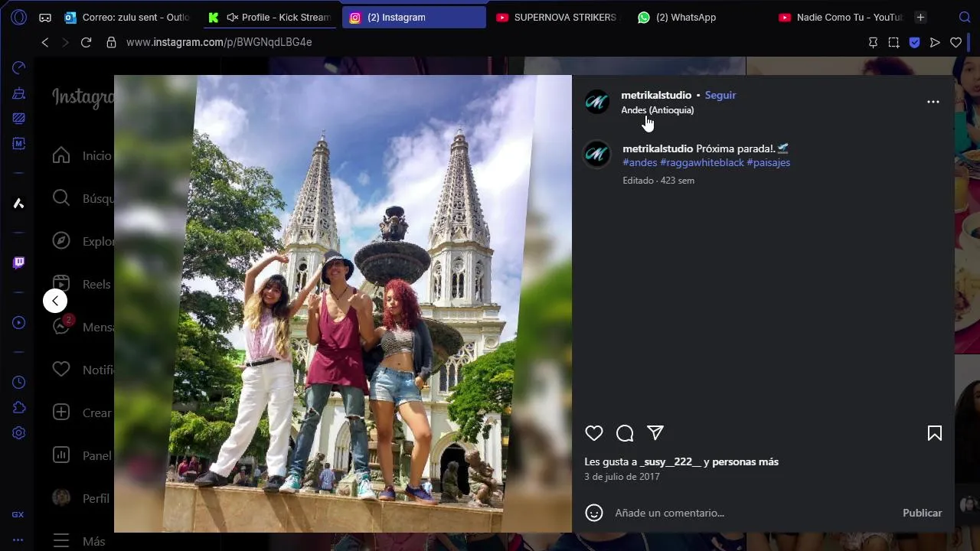Image resolution: width=980 pixels, height=551 pixels.
Task: Open _susy__222__ profile from likes
Action: click(x=671, y=462)
